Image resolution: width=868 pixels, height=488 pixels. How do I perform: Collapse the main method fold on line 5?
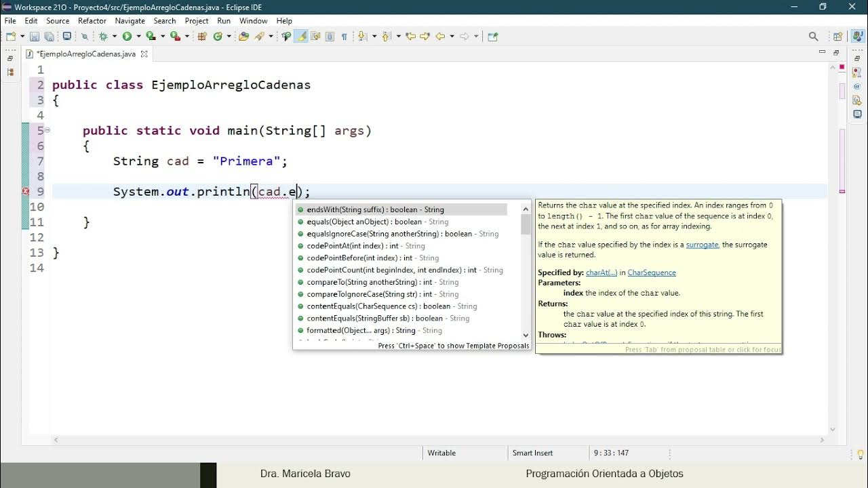(x=47, y=130)
